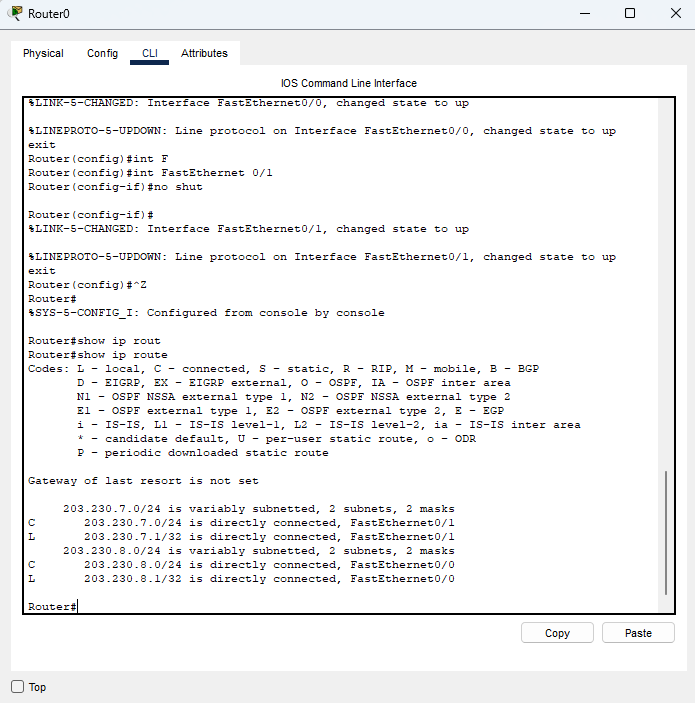695x703 pixels.
Task: Click the 'Router#show ip route' command line
Action: tap(98, 355)
